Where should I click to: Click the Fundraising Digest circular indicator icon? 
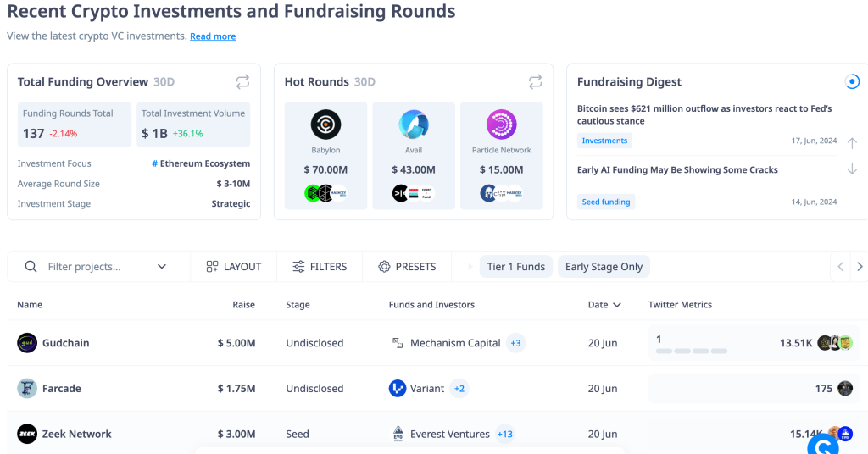(x=852, y=82)
